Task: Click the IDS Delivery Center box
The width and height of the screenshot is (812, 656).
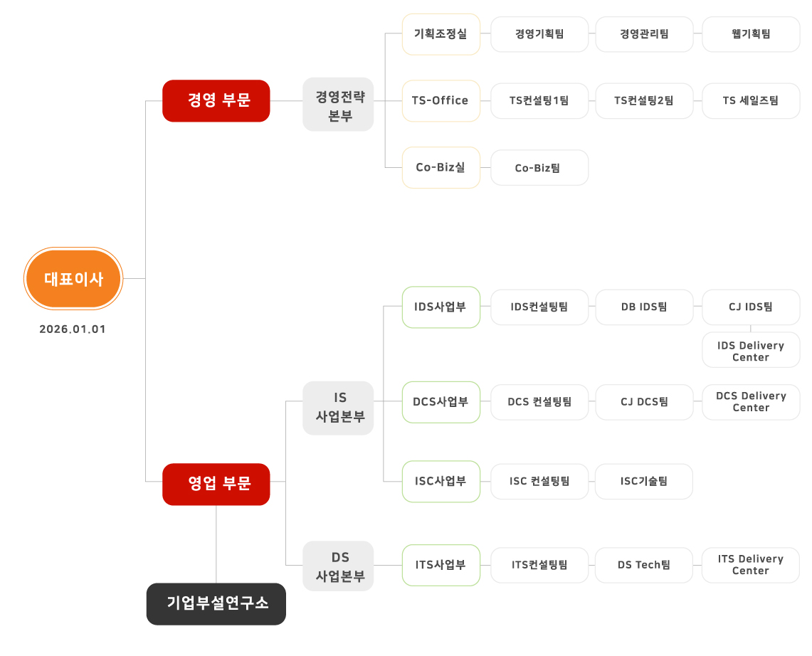Action: pyautogui.click(x=751, y=350)
